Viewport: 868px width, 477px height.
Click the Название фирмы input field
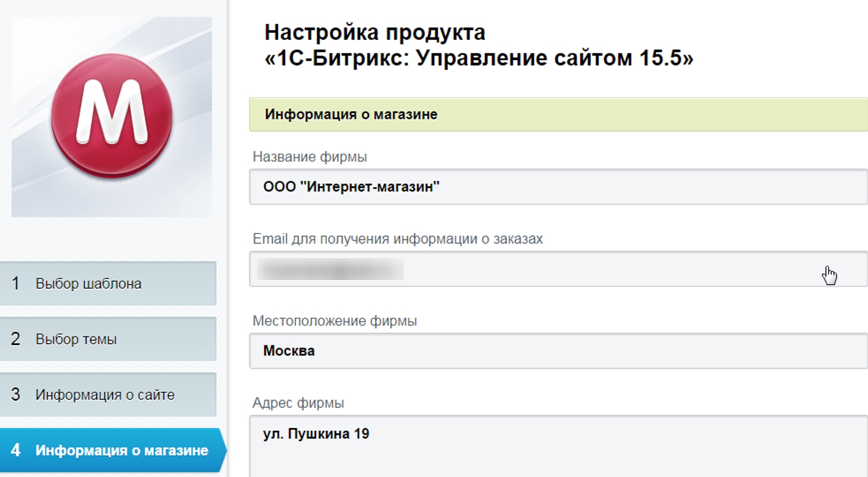(558, 187)
